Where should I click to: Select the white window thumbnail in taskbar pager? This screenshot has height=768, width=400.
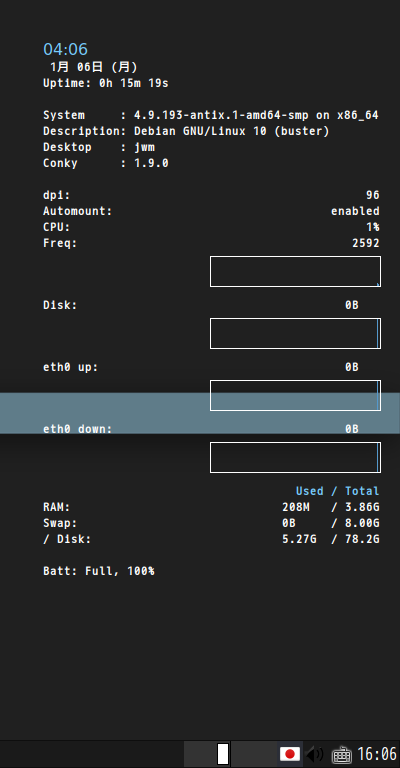coord(223,754)
